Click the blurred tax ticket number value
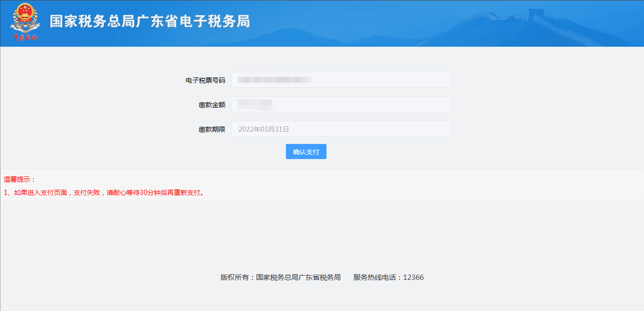644x311 pixels. [274, 80]
